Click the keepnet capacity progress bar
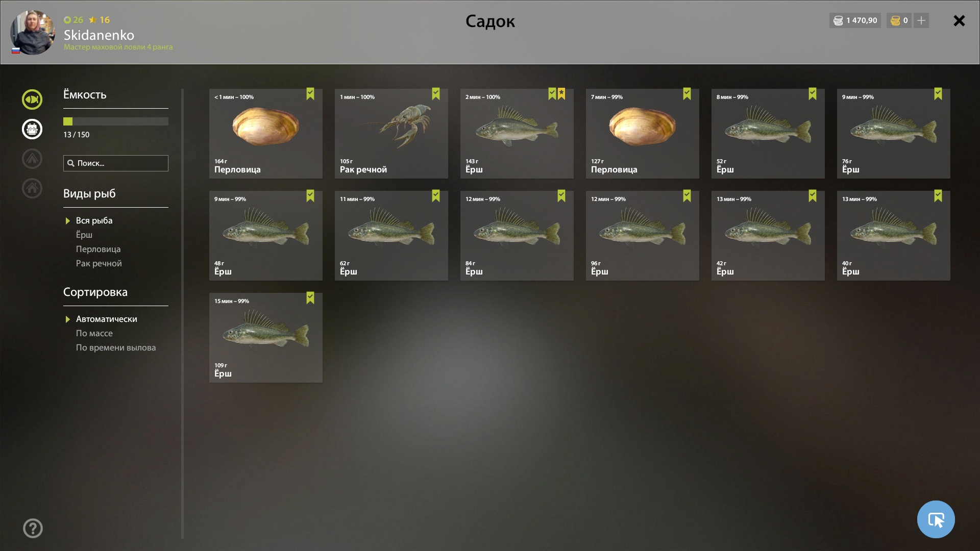This screenshot has width=980, height=551. [116, 121]
